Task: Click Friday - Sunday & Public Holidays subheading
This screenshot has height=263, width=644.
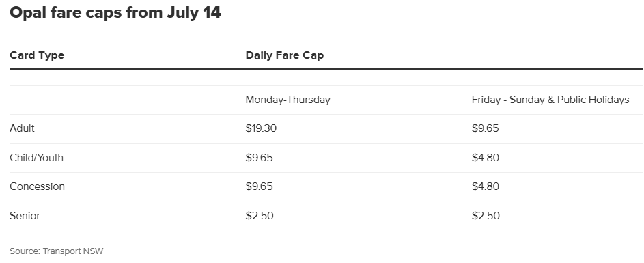Action: pos(550,100)
